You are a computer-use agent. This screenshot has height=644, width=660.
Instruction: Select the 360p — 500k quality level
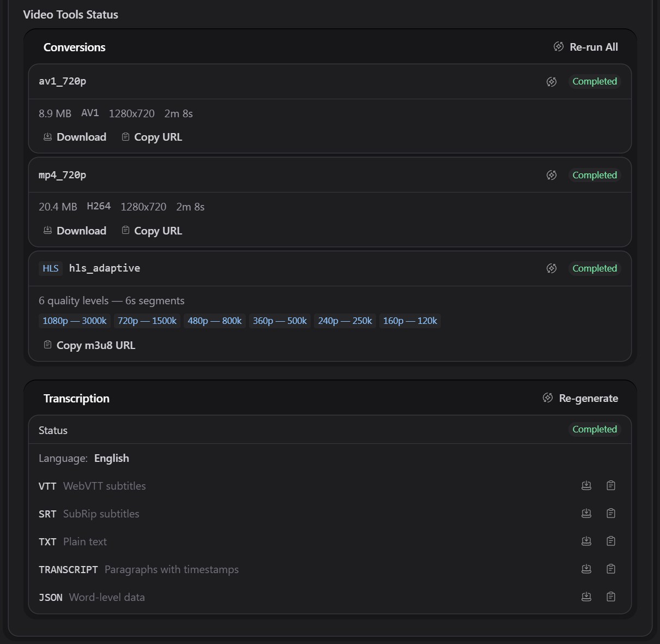click(x=280, y=321)
